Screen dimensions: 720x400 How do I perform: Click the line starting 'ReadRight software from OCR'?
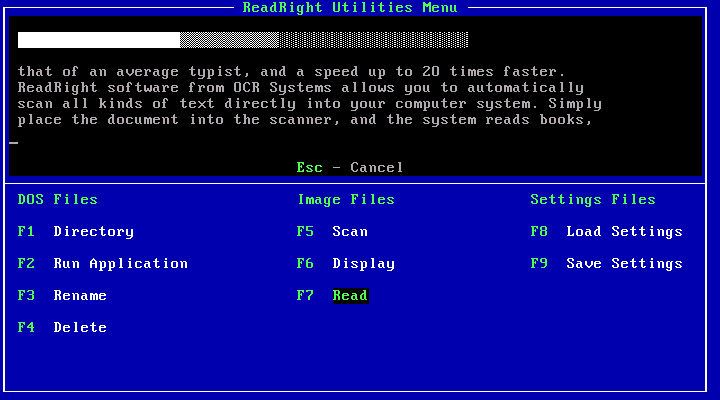[x=301, y=88]
